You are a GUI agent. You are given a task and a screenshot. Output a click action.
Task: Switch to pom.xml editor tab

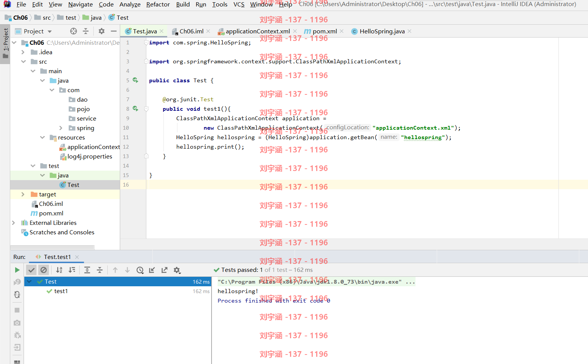click(325, 31)
